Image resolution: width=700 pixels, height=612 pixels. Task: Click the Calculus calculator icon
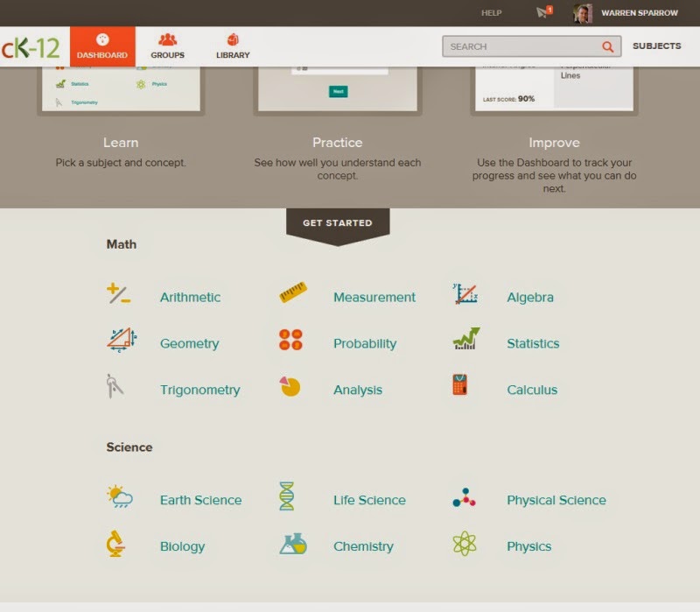pyautogui.click(x=460, y=384)
